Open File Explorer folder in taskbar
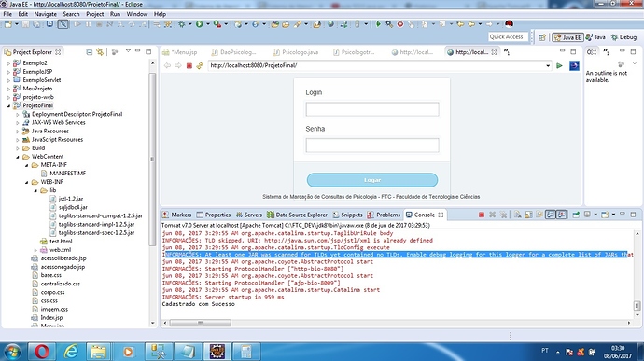The width and height of the screenshot is (644, 361). pyautogui.click(x=99, y=352)
